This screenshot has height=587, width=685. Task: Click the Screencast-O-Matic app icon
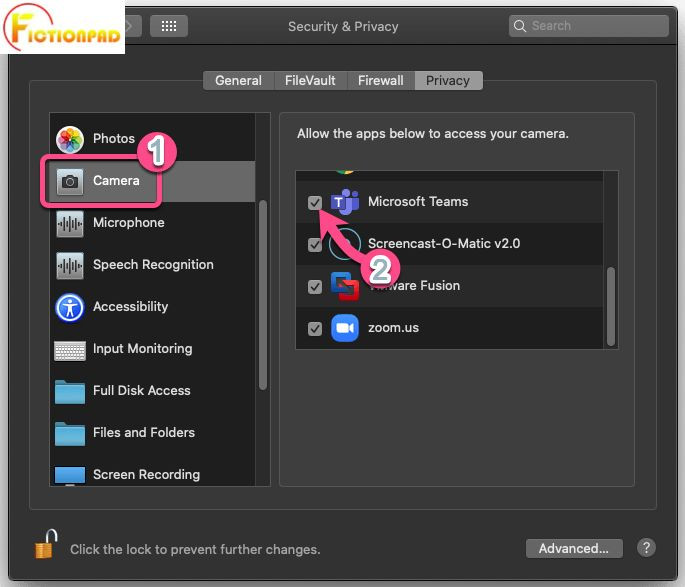click(345, 244)
